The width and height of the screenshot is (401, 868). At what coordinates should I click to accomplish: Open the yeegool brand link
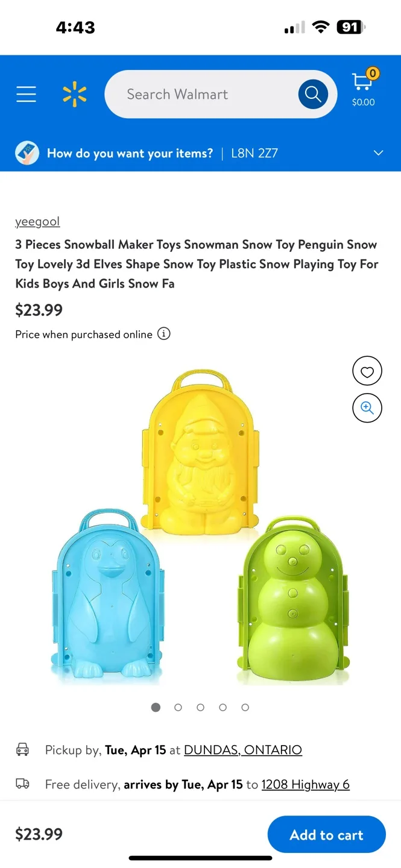coord(37,222)
